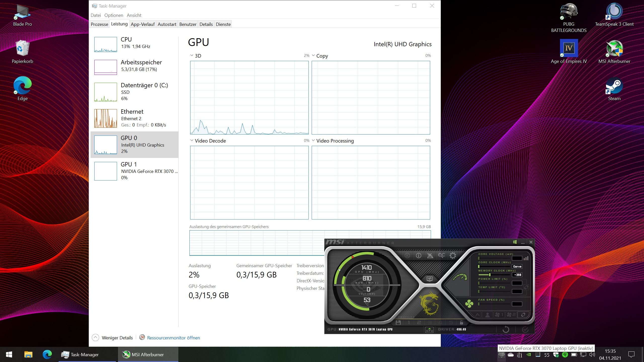The height and width of the screenshot is (362, 644).
Task: Open Datei menu in Task-Manager
Action: point(96,15)
